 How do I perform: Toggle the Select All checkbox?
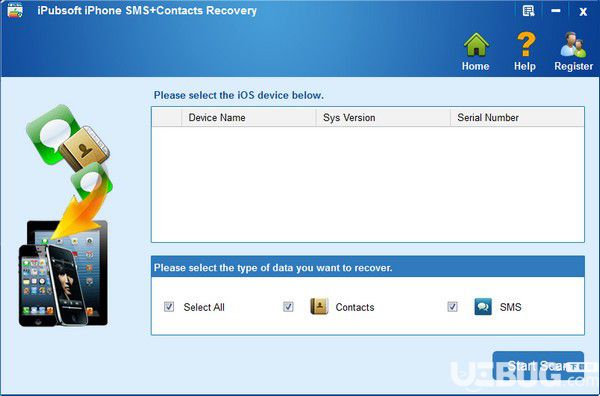point(169,306)
